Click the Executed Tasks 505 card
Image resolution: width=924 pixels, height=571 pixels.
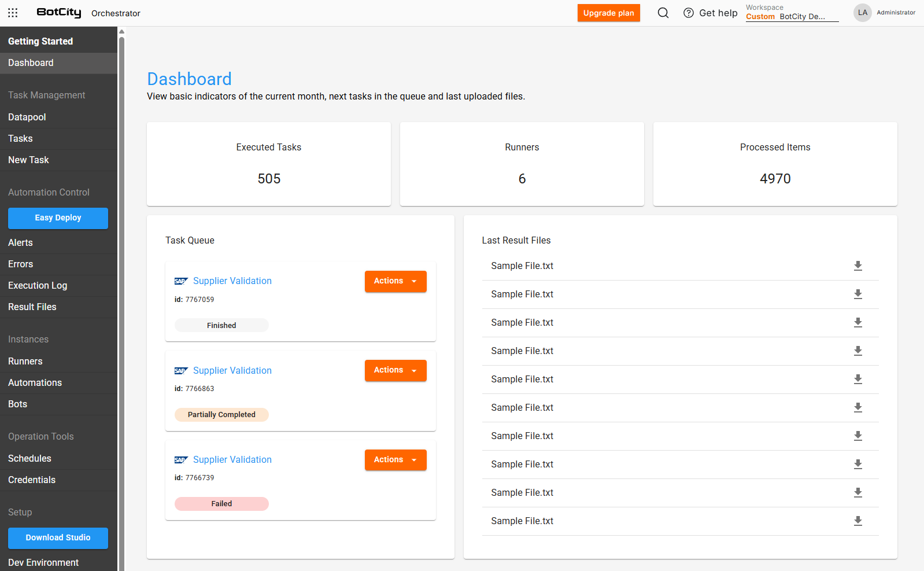tap(269, 164)
